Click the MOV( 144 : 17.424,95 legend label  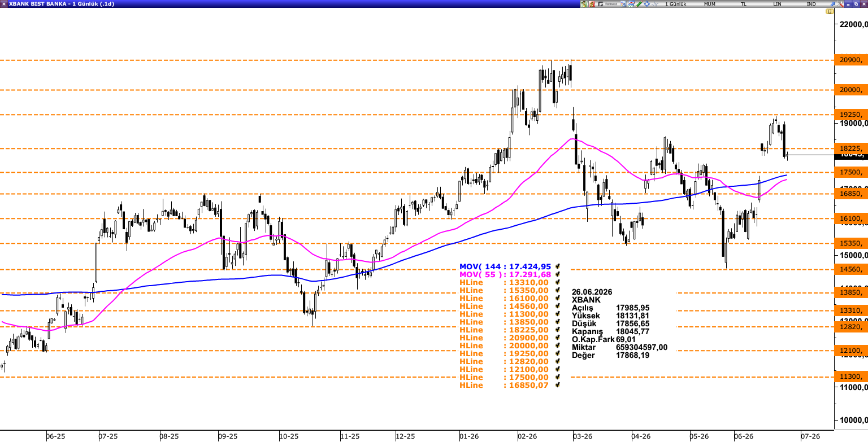[x=505, y=266]
